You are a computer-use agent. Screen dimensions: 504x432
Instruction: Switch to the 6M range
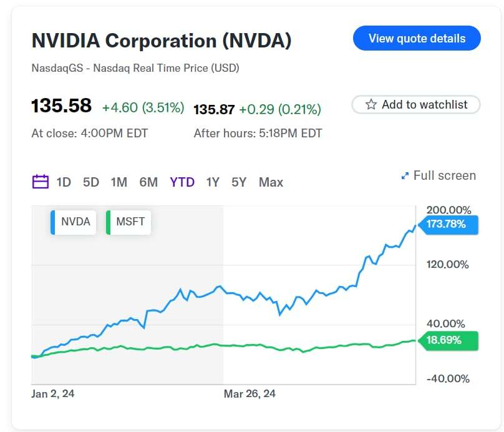coord(148,182)
